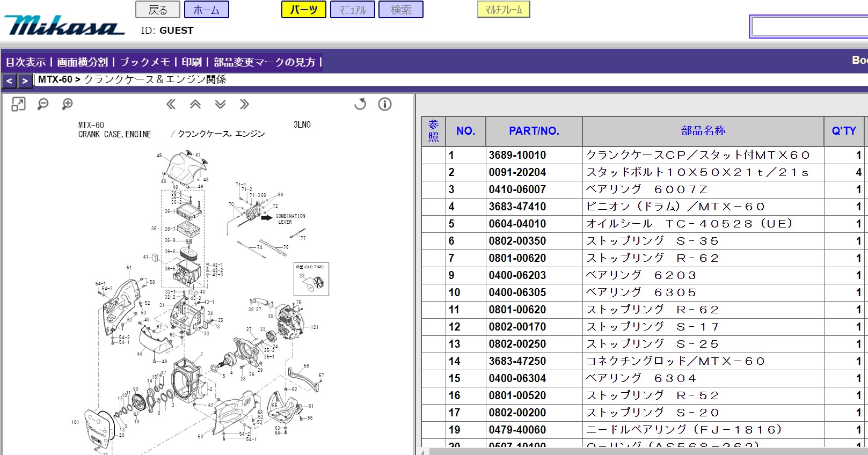The height and width of the screenshot is (455, 868).
Task: Click ピニオン(ドラム)/MTX-60 part name
Action: pos(676,207)
